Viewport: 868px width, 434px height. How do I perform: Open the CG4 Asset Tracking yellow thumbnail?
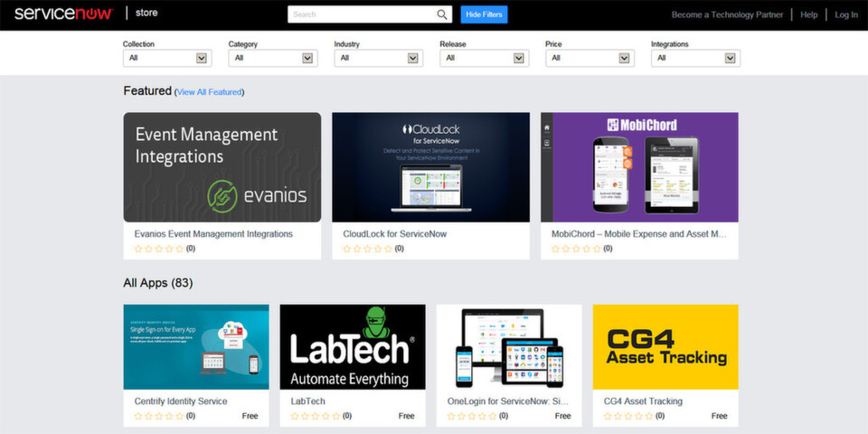click(665, 346)
